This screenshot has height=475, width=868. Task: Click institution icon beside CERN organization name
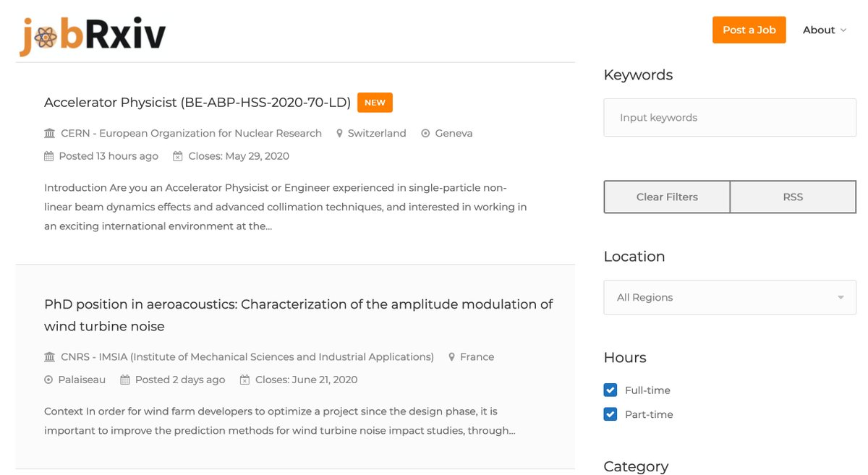[49, 134]
